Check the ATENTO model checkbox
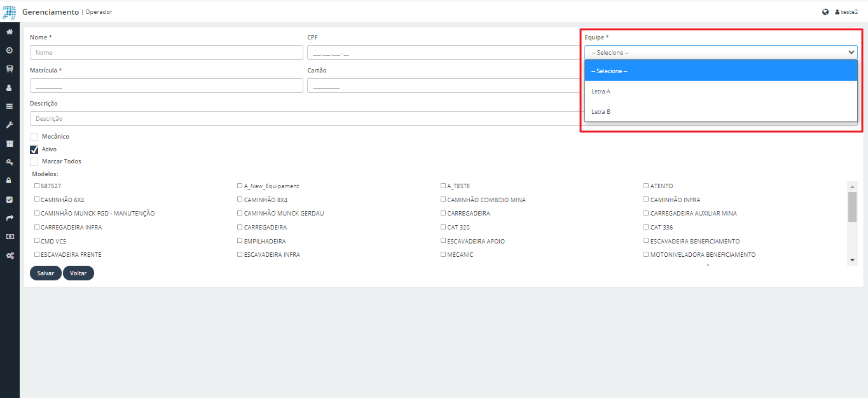 [x=646, y=186]
